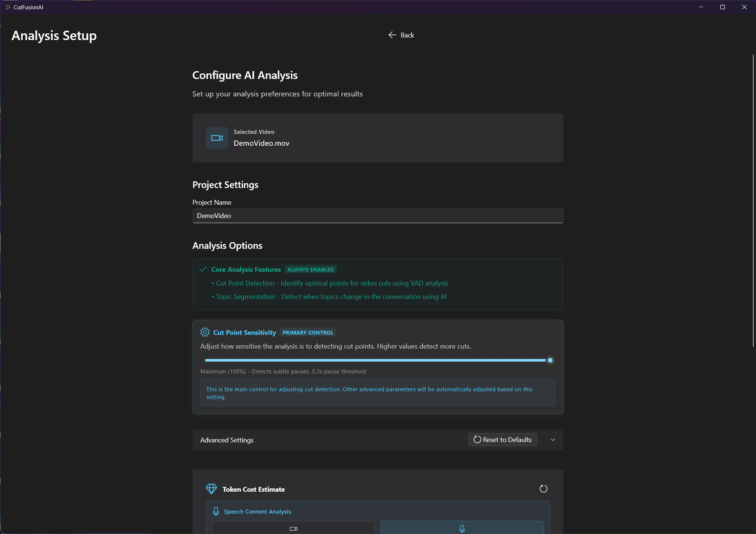Click the CutFusionAI title bar logo
The height and width of the screenshot is (534, 756).
pyautogui.click(x=8, y=7)
